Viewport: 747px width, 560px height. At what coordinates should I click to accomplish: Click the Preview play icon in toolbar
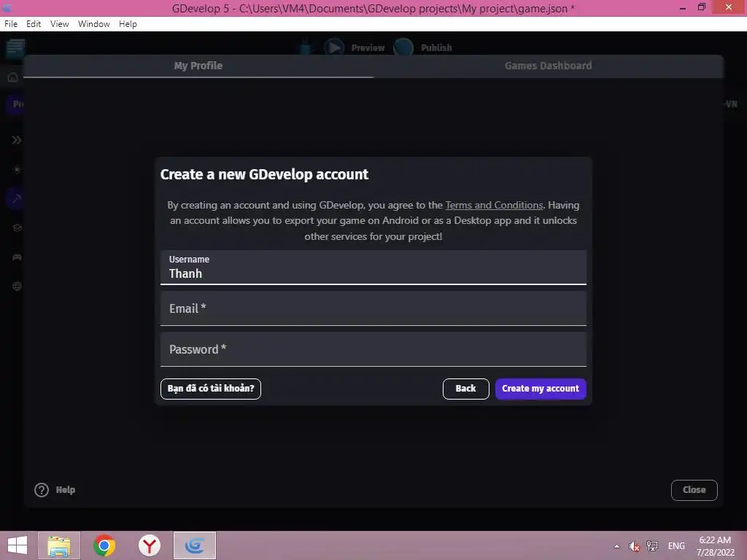[x=334, y=47]
